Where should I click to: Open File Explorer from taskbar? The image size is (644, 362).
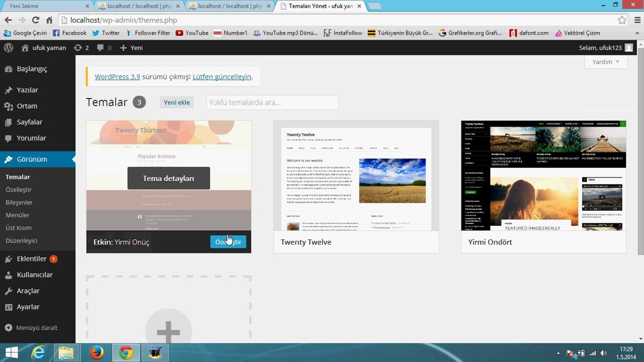click(x=66, y=353)
